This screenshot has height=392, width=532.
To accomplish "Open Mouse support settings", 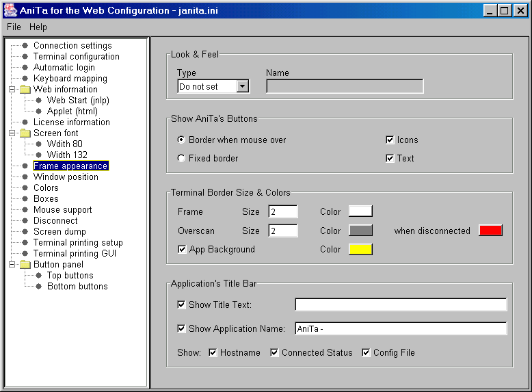I will tap(63, 210).
